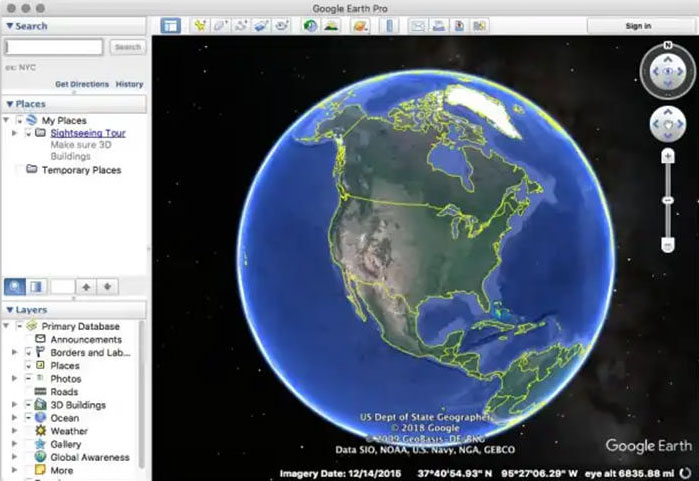Expand the Ocean layer node

(14, 418)
